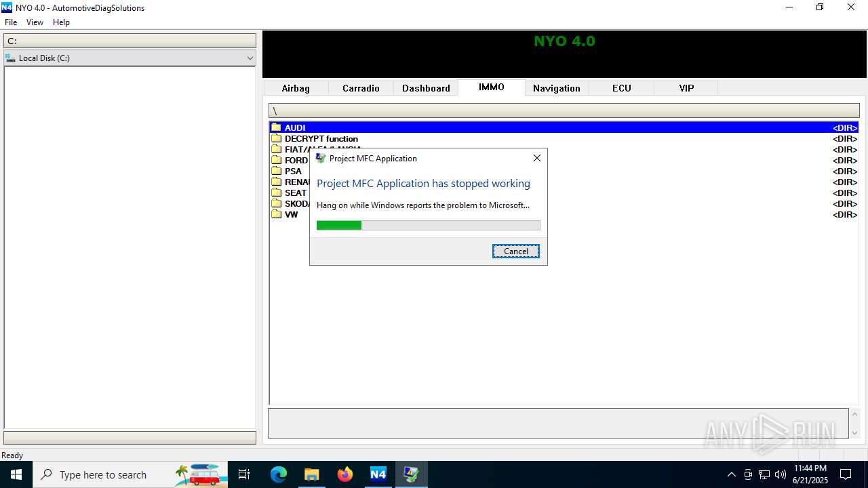Open the notification center icon
Screen dimensions: 868x488
pos(846,474)
